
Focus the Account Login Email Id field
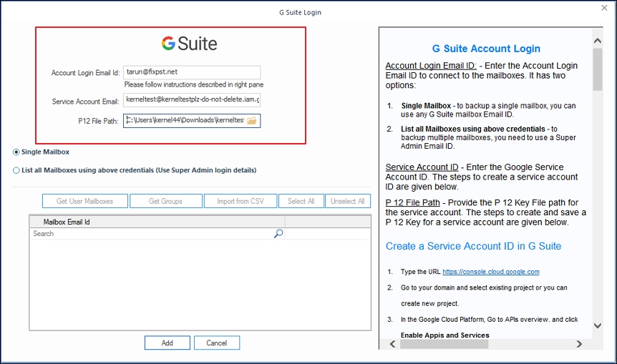192,72
